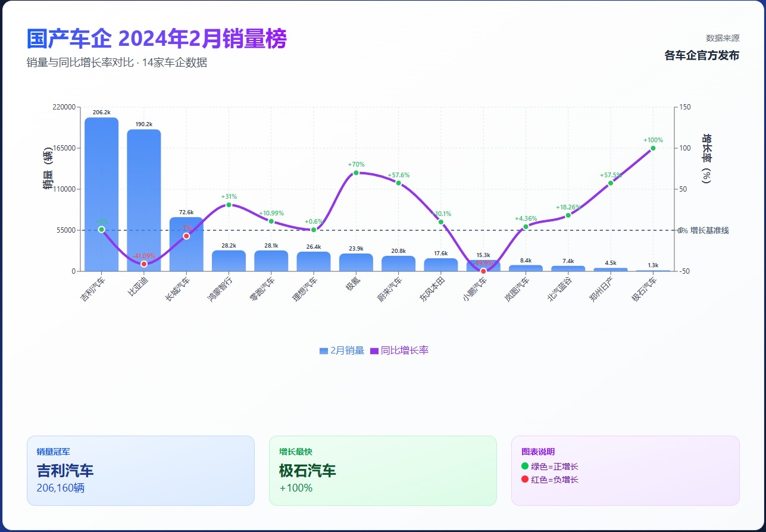The height and width of the screenshot is (532, 766).
Task: Select the 比亚迪 sales bar
Action: pyautogui.click(x=144, y=200)
